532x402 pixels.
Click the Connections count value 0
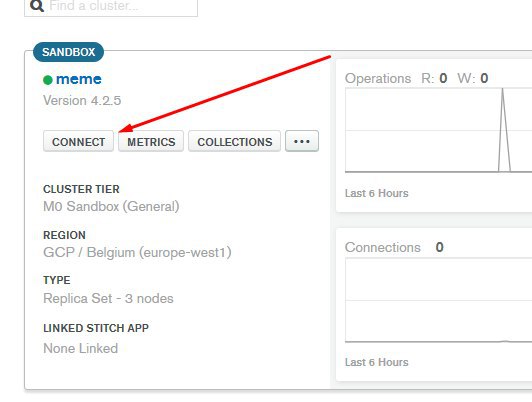(x=439, y=247)
